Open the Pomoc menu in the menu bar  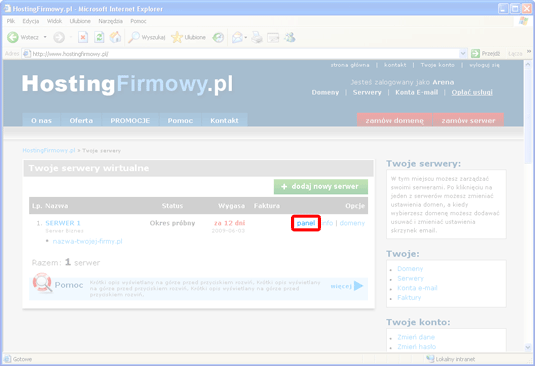tap(138, 21)
